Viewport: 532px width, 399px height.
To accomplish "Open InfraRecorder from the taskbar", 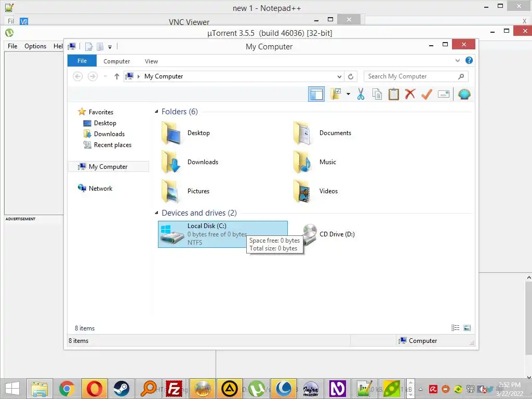I will tap(311, 389).
